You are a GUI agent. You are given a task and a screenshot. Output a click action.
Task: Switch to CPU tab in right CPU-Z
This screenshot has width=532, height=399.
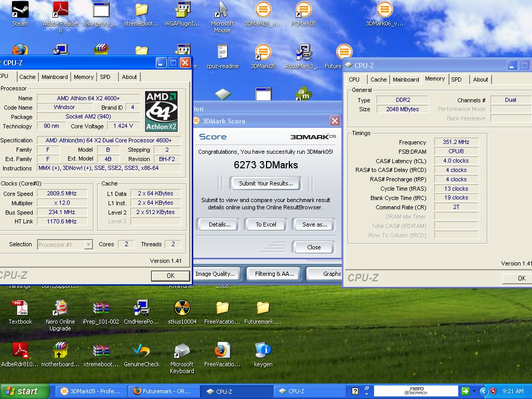pyautogui.click(x=354, y=79)
